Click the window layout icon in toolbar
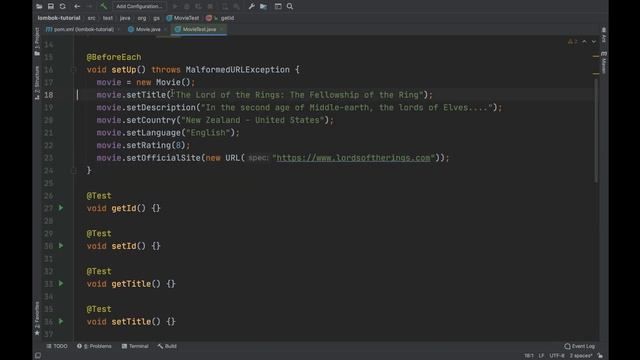 278,6
